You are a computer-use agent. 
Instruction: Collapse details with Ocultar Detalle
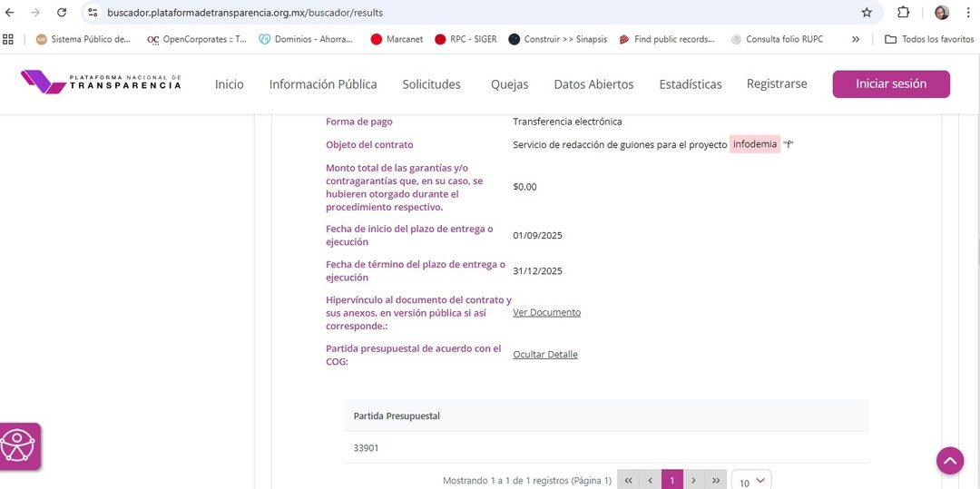tap(545, 354)
